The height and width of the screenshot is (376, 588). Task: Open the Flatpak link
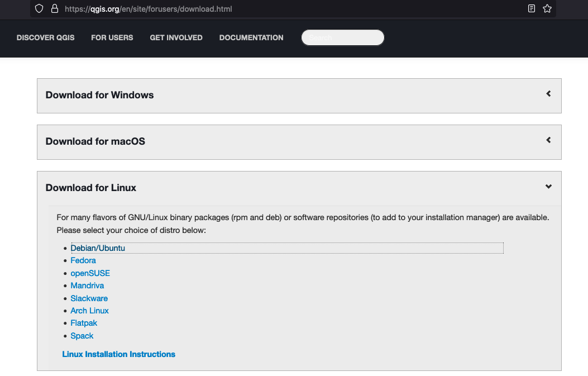[84, 323]
